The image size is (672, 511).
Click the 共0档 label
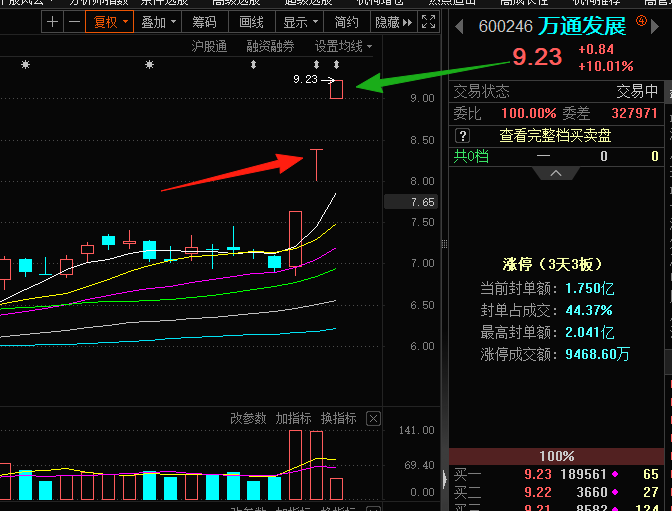point(471,156)
